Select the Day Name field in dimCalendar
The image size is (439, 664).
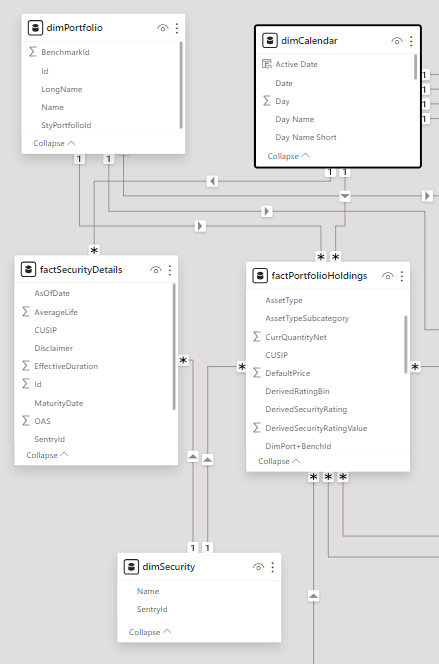point(295,119)
